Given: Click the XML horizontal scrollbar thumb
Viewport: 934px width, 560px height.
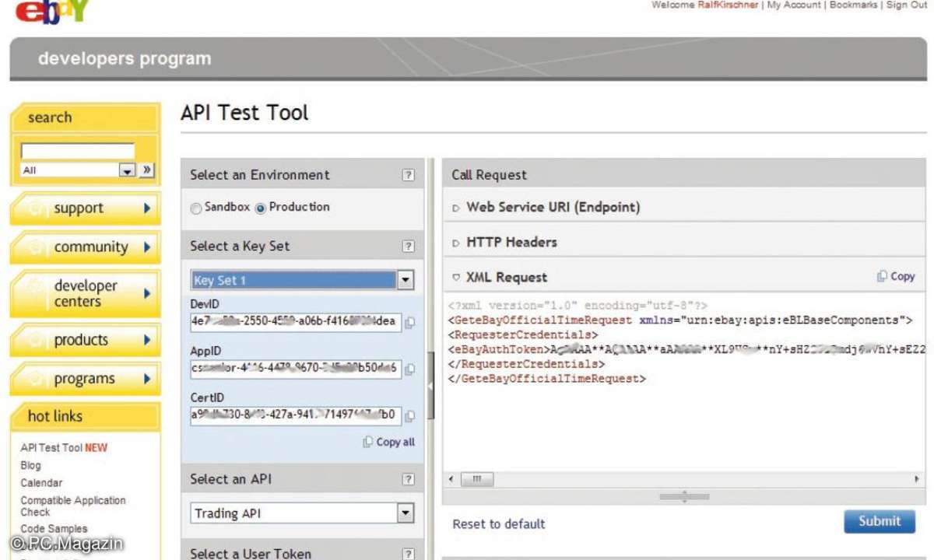Looking at the screenshot, I should click(x=477, y=479).
